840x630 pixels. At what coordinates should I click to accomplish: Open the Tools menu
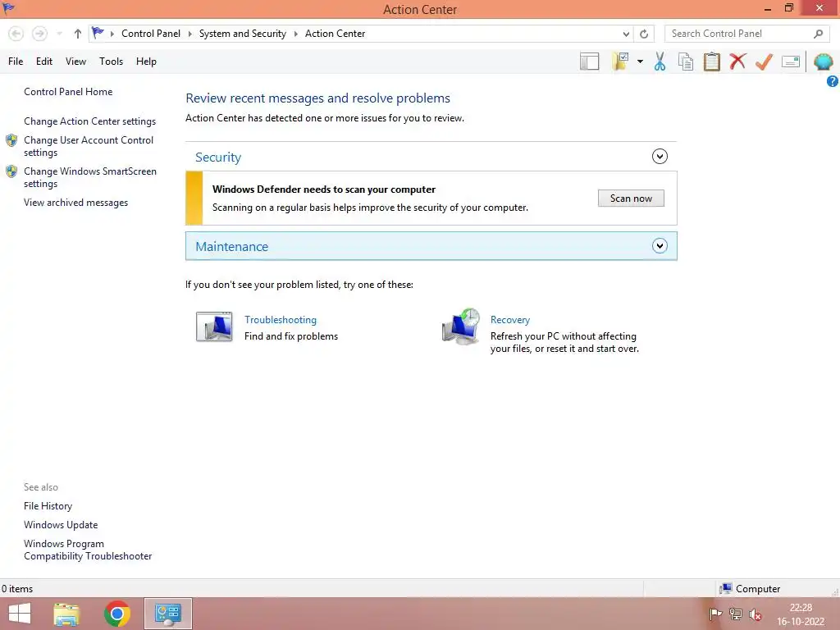tap(111, 62)
